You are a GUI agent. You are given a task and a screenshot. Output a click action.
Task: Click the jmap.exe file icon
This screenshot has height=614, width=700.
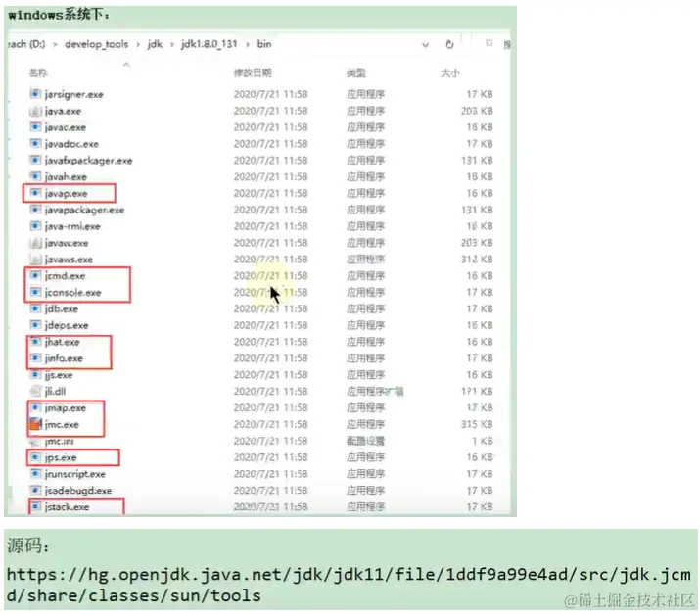[x=35, y=407]
